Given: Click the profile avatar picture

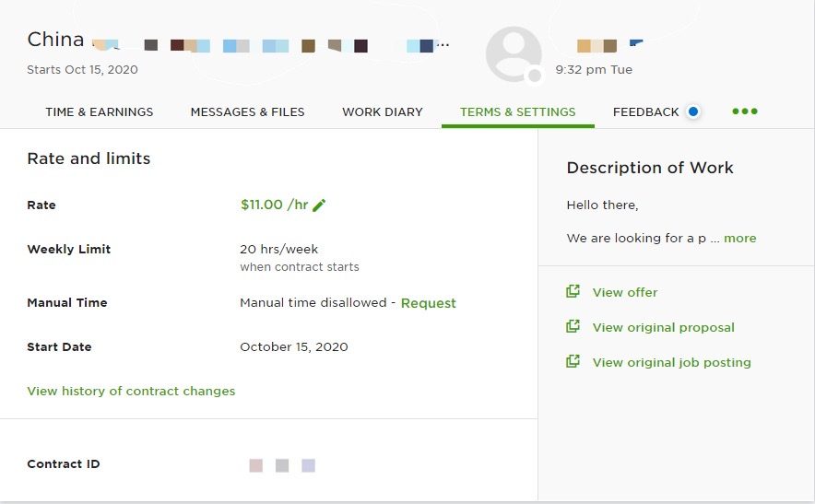Looking at the screenshot, I should click(514, 54).
